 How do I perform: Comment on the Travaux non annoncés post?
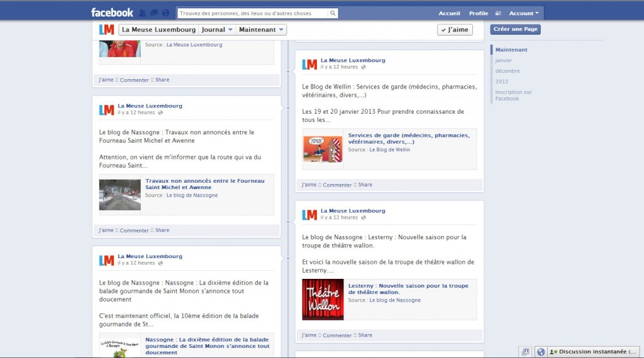point(135,231)
